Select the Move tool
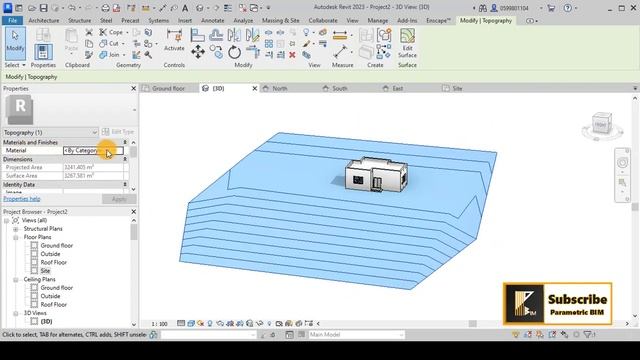Viewport: 640px width, 360px height. [198, 52]
